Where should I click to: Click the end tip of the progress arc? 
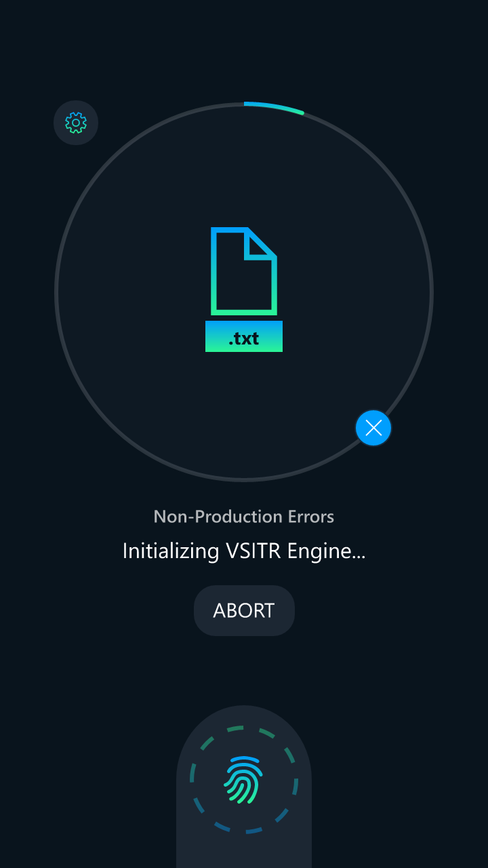click(302, 113)
